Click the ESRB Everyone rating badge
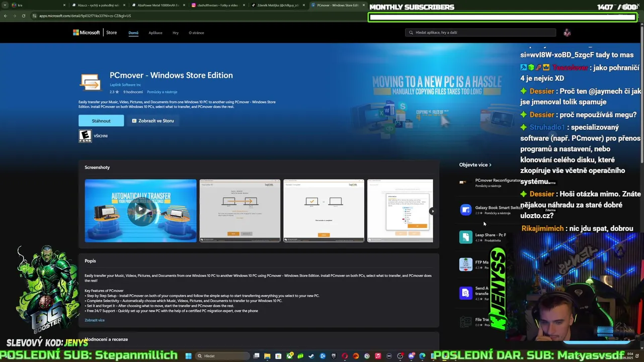The height and width of the screenshot is (362, 644). coord(85,136)
